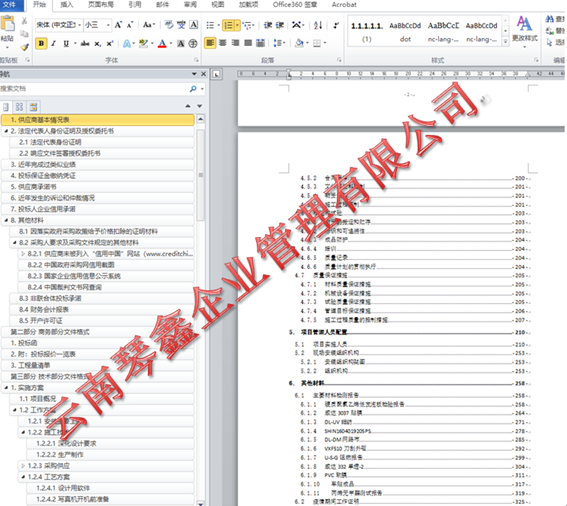The image size is (567, 506).
Task: Toggle Italic formatting button
Action: click(54, 43)
